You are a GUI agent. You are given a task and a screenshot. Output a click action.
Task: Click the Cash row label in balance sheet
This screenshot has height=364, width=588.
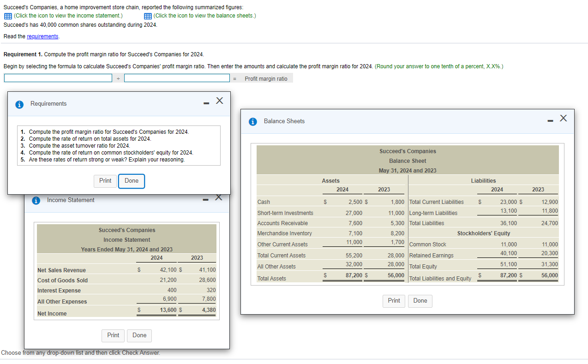pyautogui.click(x=264, y=202)
